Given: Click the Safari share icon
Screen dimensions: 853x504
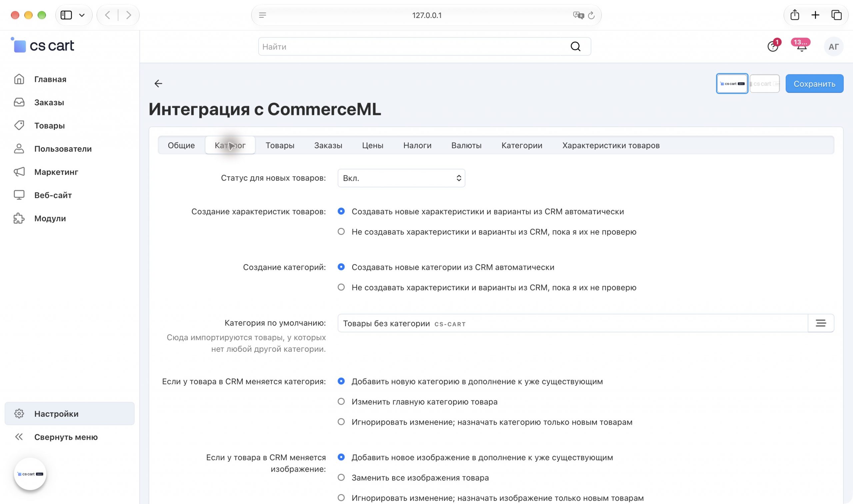Looking at the screenshot, I should pos(795,15).
